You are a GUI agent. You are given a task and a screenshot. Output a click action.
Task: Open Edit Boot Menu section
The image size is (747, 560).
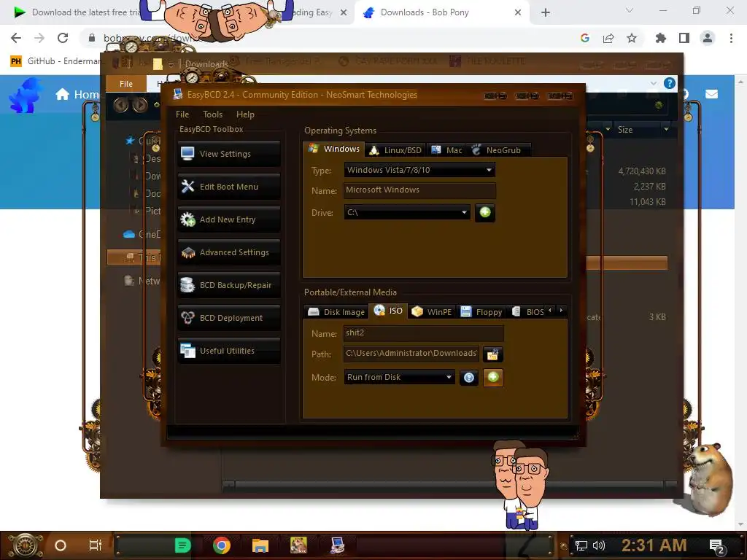click(x=228, y=187)
